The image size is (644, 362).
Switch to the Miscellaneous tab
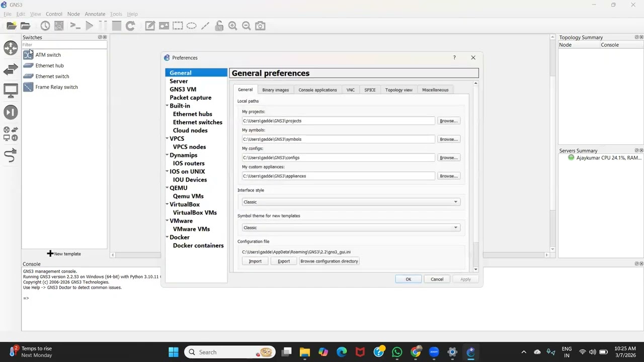pyautogui.click(x=435, y=90)
